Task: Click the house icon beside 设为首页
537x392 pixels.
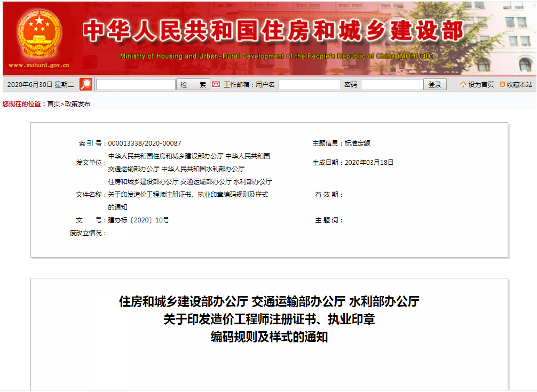Action: pyautogui.click(x=463, y=84)
